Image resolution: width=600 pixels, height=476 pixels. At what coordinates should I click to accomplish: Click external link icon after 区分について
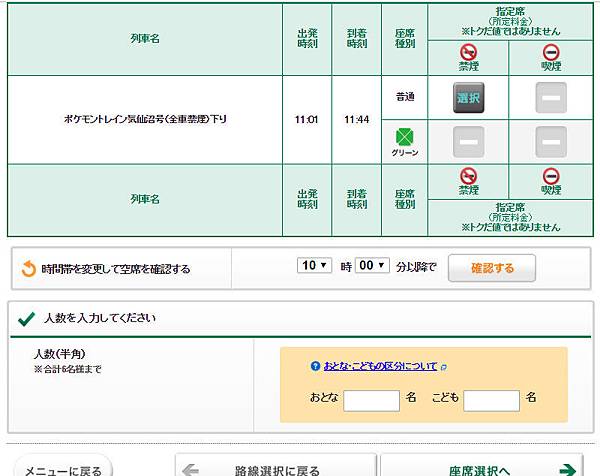[443, 367]
